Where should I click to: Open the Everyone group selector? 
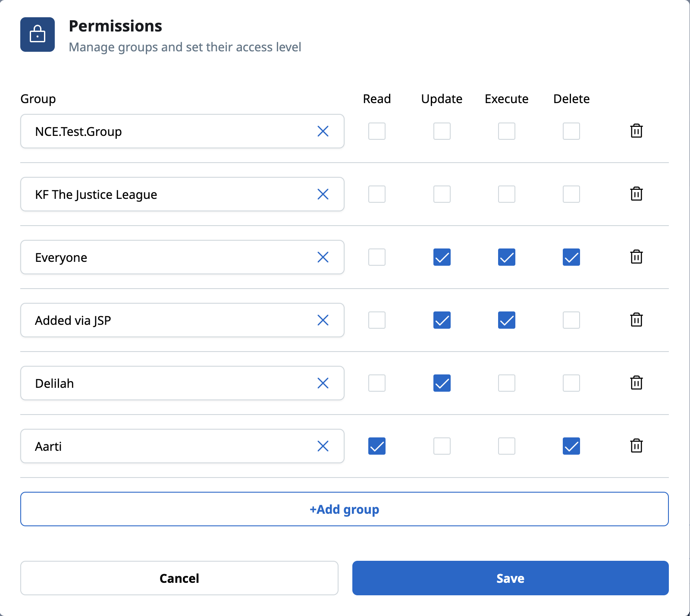(x=182, y=257)
